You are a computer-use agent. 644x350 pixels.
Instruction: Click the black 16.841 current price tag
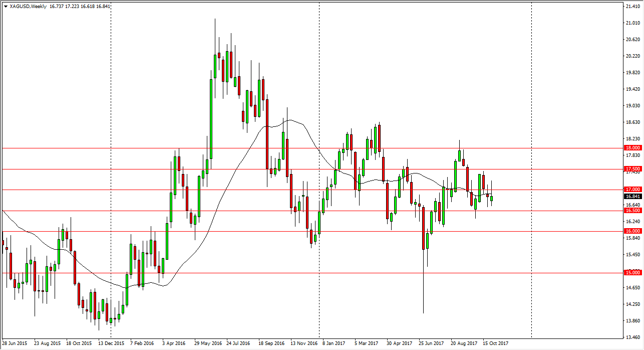coord(633,197)
